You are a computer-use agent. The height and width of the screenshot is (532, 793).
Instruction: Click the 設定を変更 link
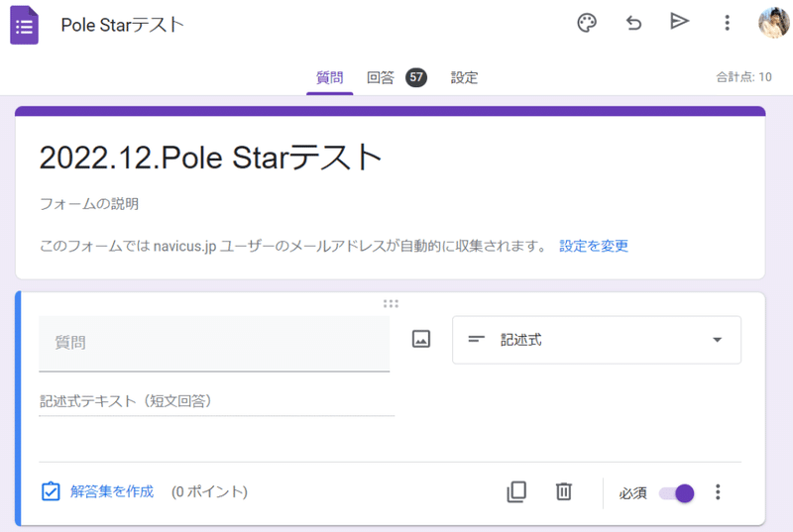[x=593, y=246]
